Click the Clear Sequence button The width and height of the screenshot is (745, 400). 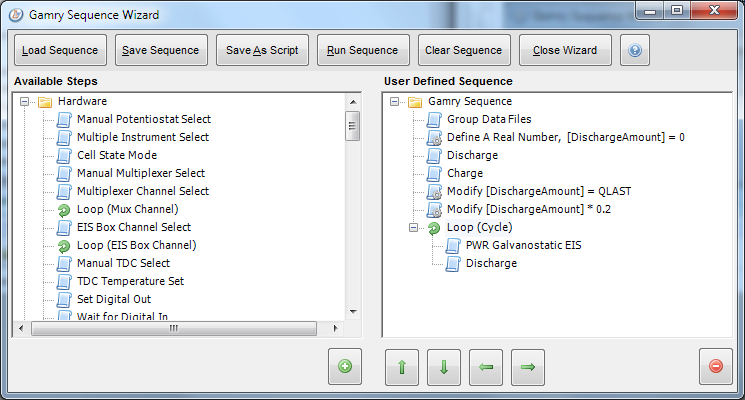[464, 50]
